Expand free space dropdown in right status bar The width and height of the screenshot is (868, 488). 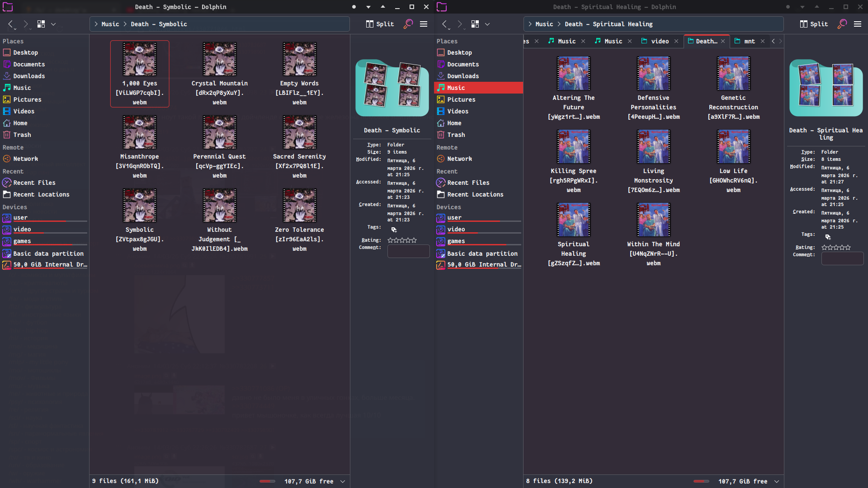pos(777,481)
